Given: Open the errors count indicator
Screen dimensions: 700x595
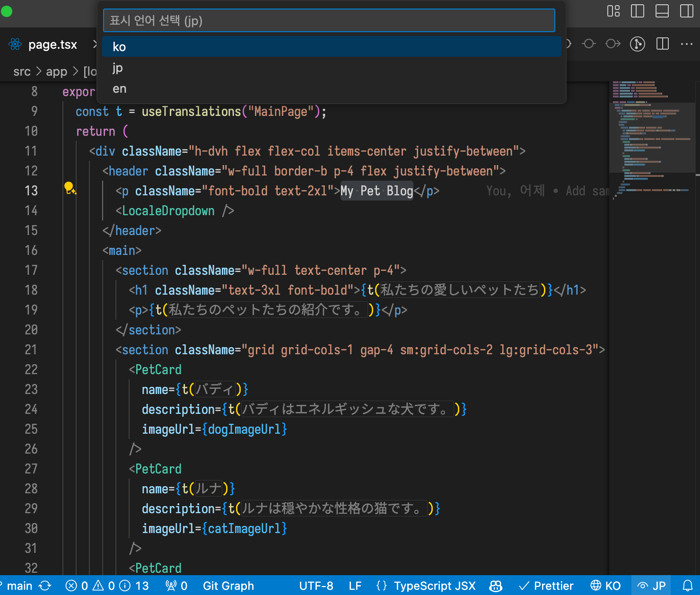Looking at the screenshot, I should coord(77,586).
